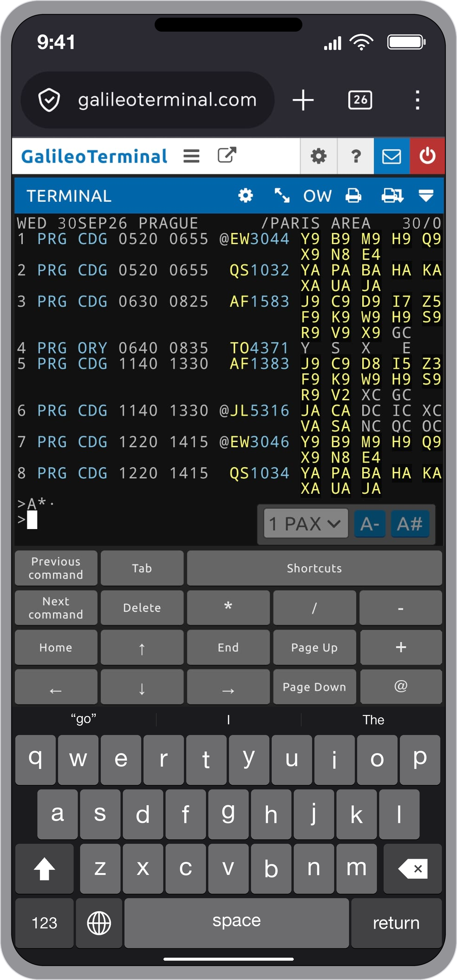Click the minus key
457x980 pixels.
tap(401, 608)
